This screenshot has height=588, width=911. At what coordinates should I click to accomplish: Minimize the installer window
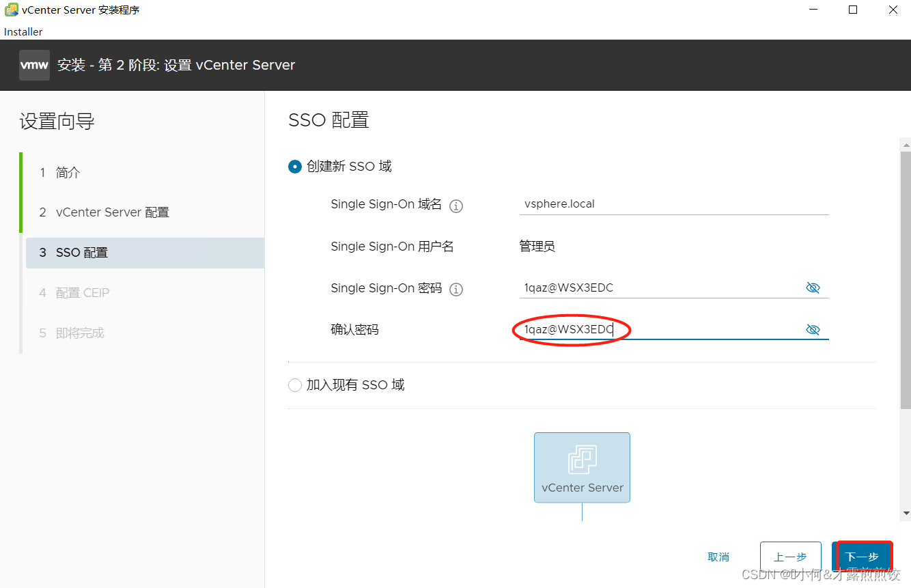point(813,10)
